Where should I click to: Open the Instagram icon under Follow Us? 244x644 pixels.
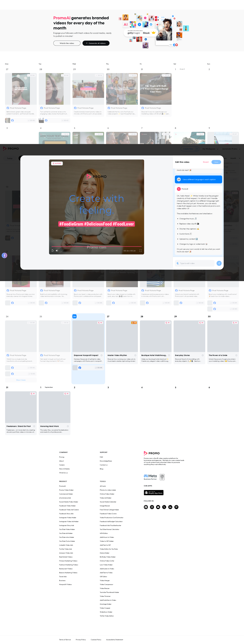click(x=152, y=507)
